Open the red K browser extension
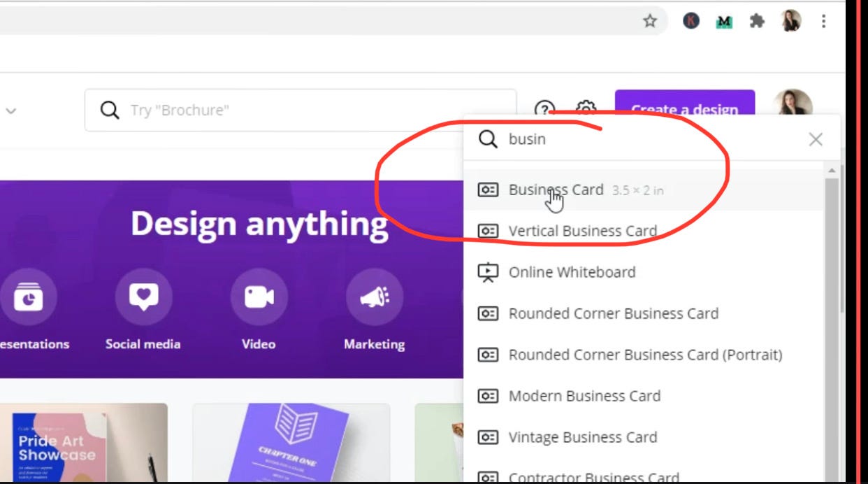 coord(691,21)
